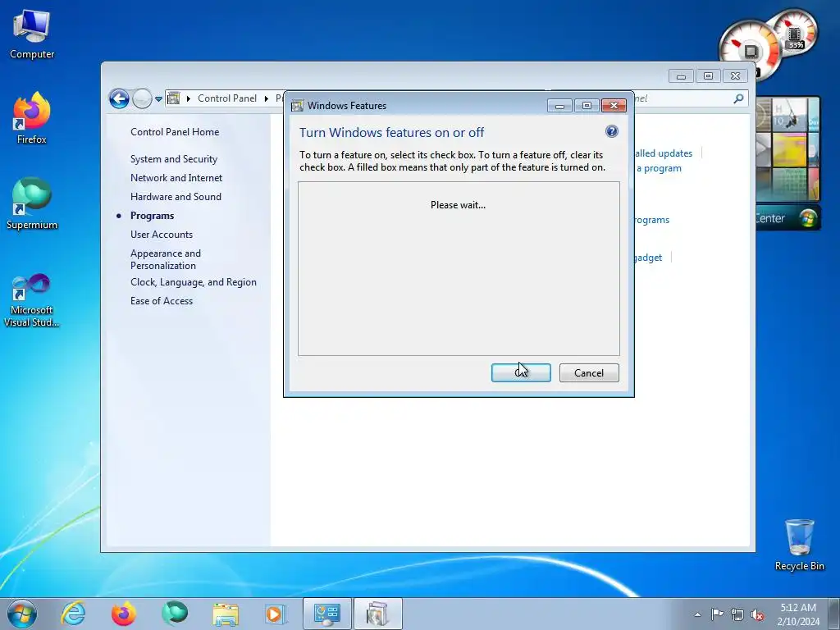Click Cancel in Windows Features dialog
The image size is (840, 630).
tap(589, 373)
